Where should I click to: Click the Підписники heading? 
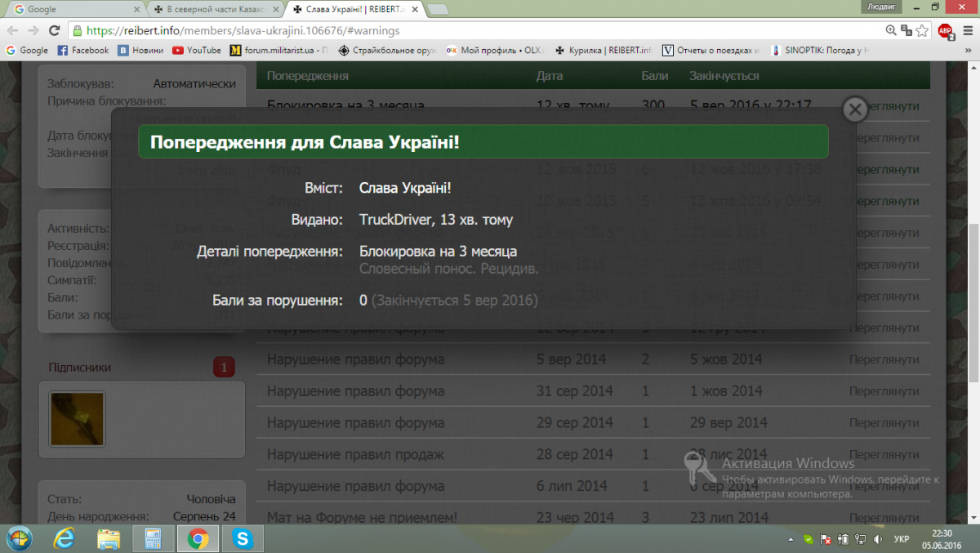79,368
